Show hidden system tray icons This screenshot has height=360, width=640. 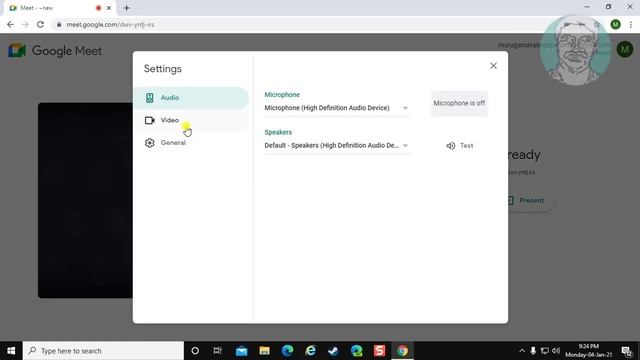[x=522, y=351]
